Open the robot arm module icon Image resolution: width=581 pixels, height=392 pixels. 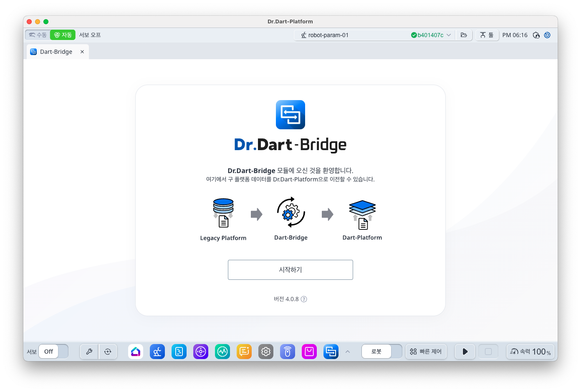point(157,352)
